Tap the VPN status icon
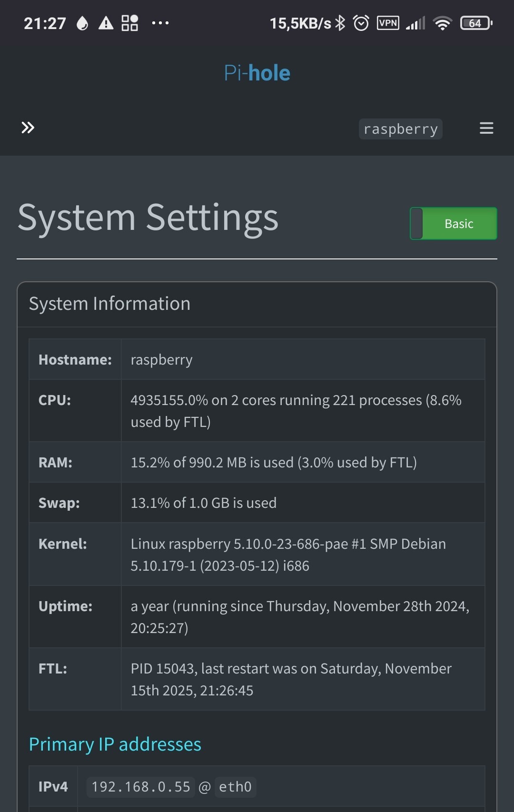514x812 pixels. tap(388, 23)
